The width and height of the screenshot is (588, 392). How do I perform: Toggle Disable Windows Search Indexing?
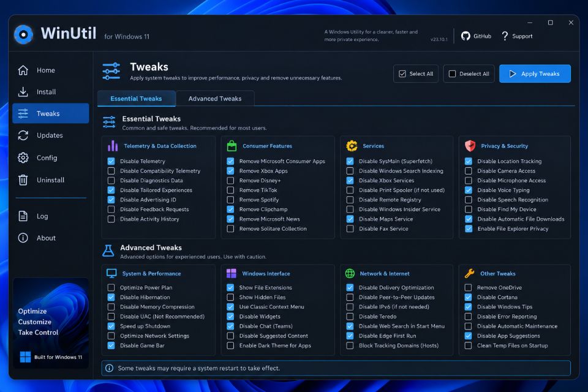click(x=350, y=171)
